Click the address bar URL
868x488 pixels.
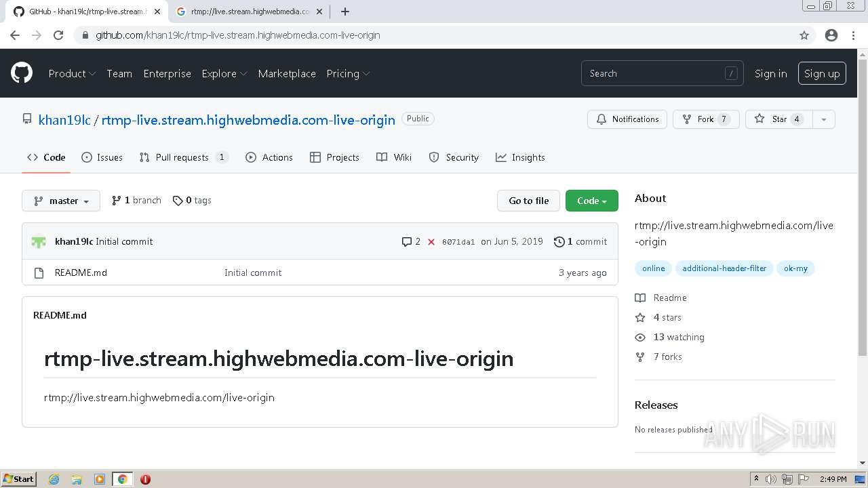(x=237, y=35)
